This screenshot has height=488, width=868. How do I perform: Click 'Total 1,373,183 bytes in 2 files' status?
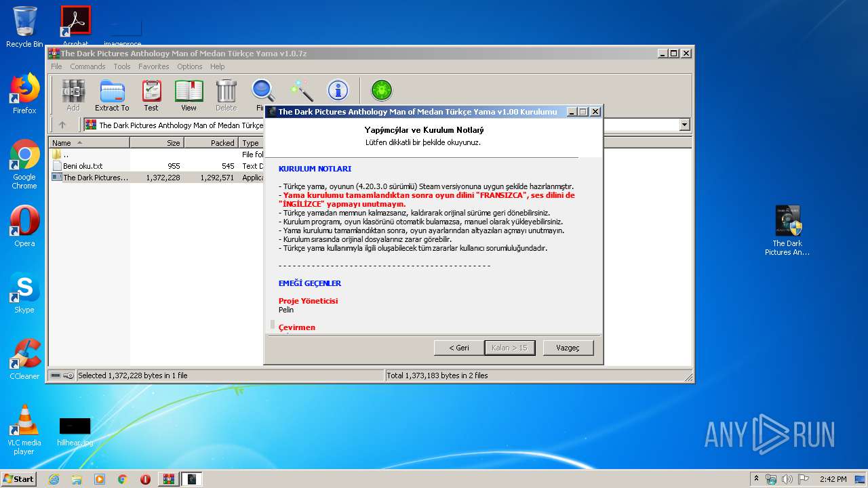437,375
